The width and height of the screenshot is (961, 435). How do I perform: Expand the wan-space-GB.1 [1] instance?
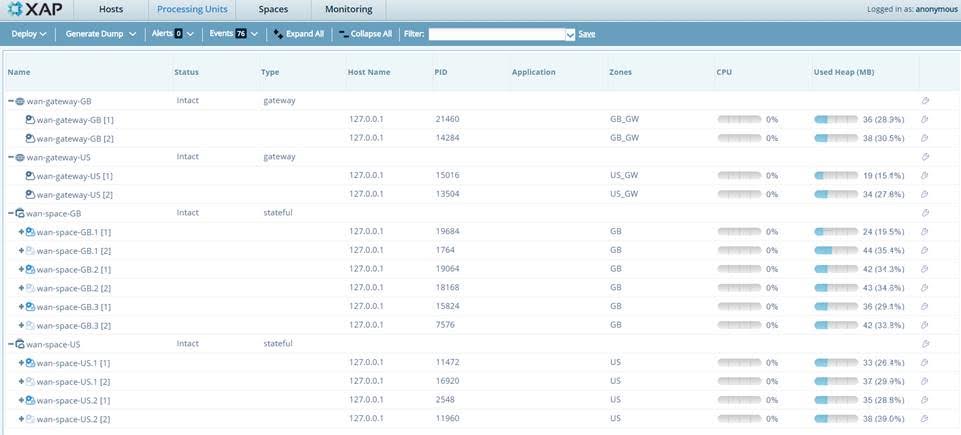tap(21, 232)
